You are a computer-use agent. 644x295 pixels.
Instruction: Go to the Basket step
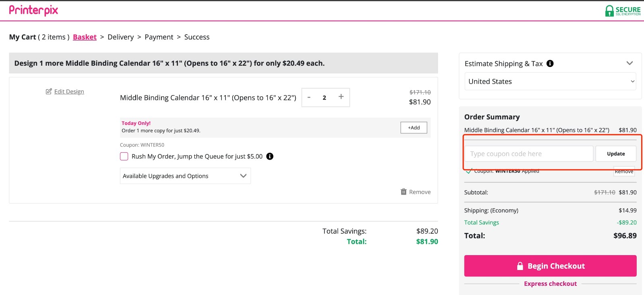pos(85,37)
